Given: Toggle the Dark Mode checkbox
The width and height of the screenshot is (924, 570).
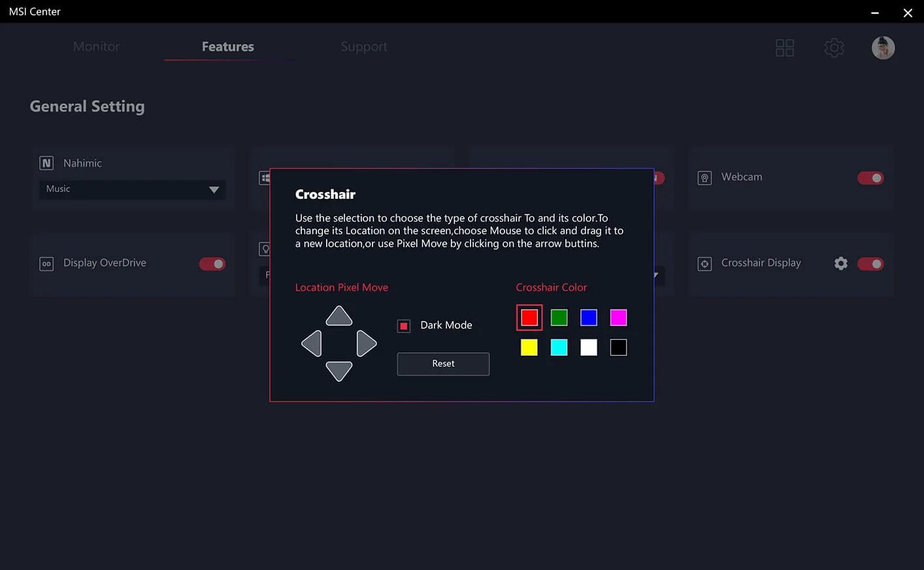Looking at the screenshot, I should tap(404, 326).
